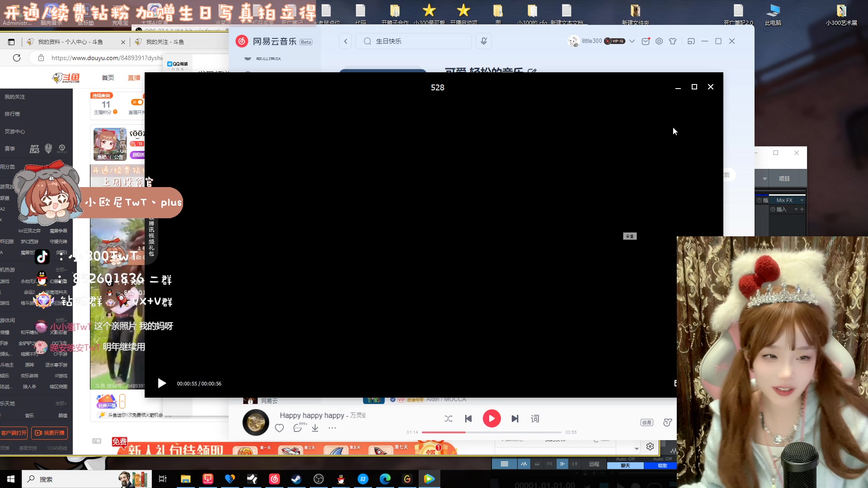
Task: Click the 远程 button in the DAW toolbar
Action: coord(594,464)
